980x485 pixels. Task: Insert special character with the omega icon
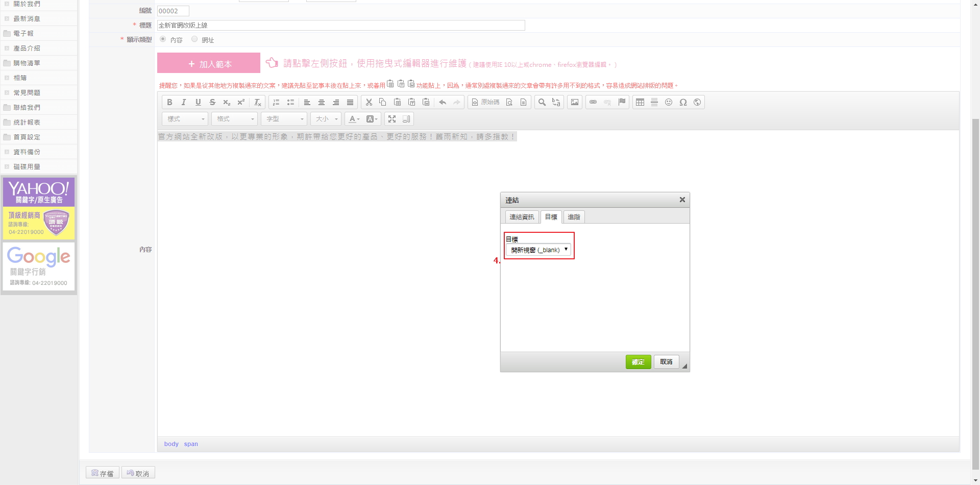pos(683,103)
